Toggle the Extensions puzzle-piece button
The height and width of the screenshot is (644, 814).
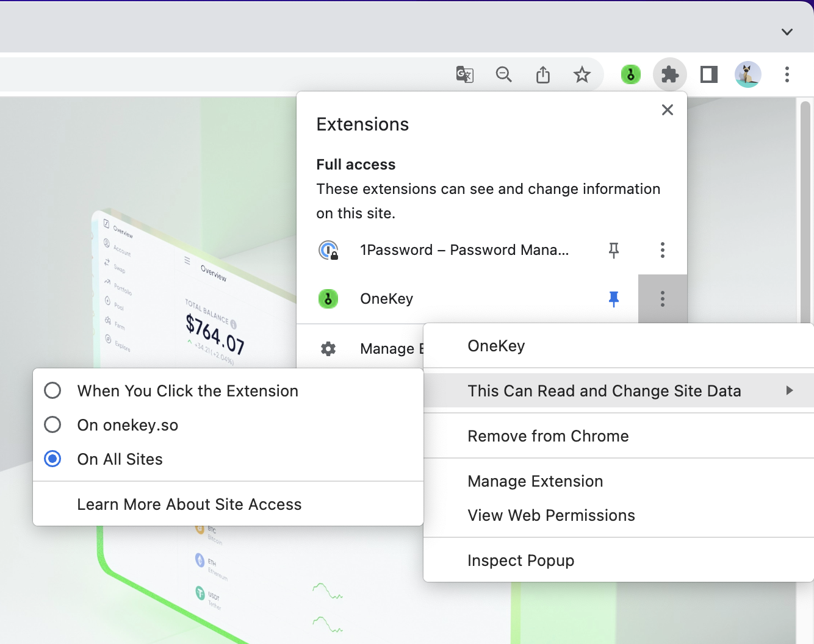point(670,74)
